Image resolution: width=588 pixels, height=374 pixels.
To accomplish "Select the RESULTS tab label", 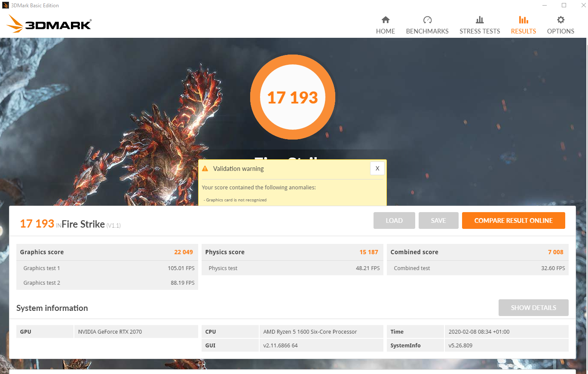I will [x=523, y=31].
